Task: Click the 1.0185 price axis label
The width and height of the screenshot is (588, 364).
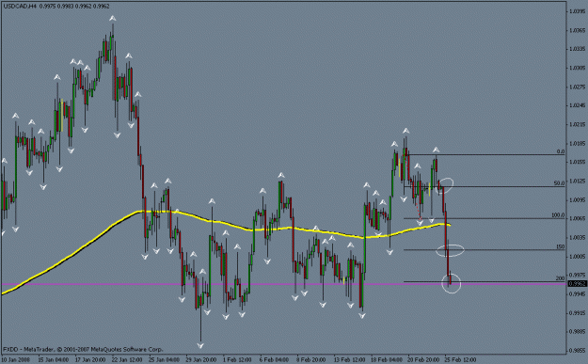Action: click(577, 143)
